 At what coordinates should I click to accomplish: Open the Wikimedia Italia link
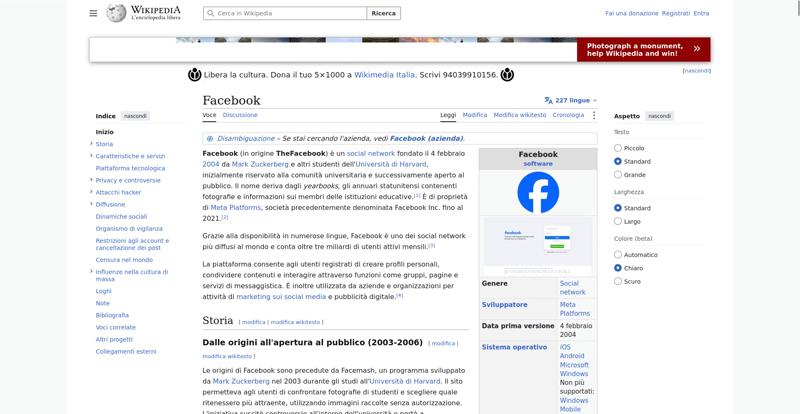tap(384, 75)
